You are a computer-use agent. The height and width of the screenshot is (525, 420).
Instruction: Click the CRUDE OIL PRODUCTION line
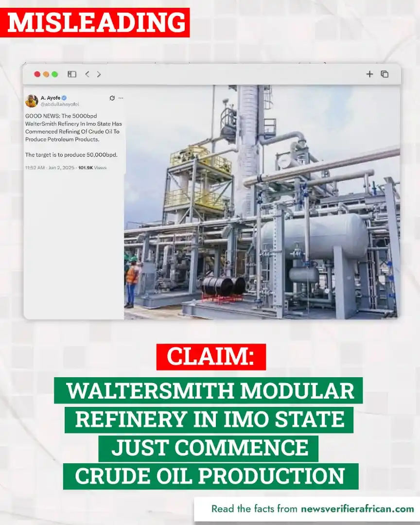pos(210,476)
